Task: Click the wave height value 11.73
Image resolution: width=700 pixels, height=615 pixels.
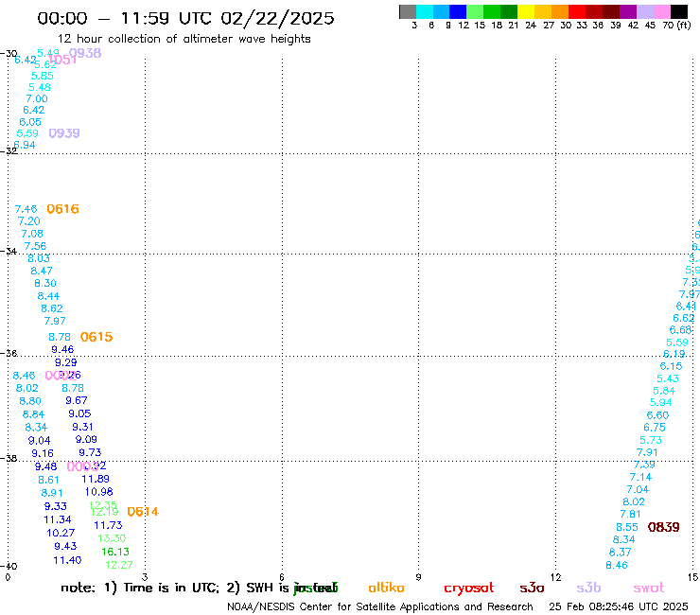Action: 108,526
